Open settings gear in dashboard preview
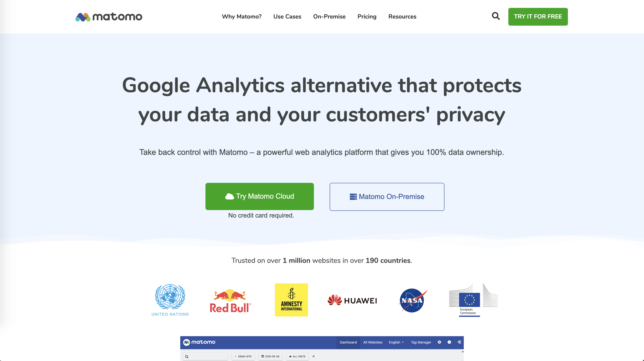 pos(439,342)
